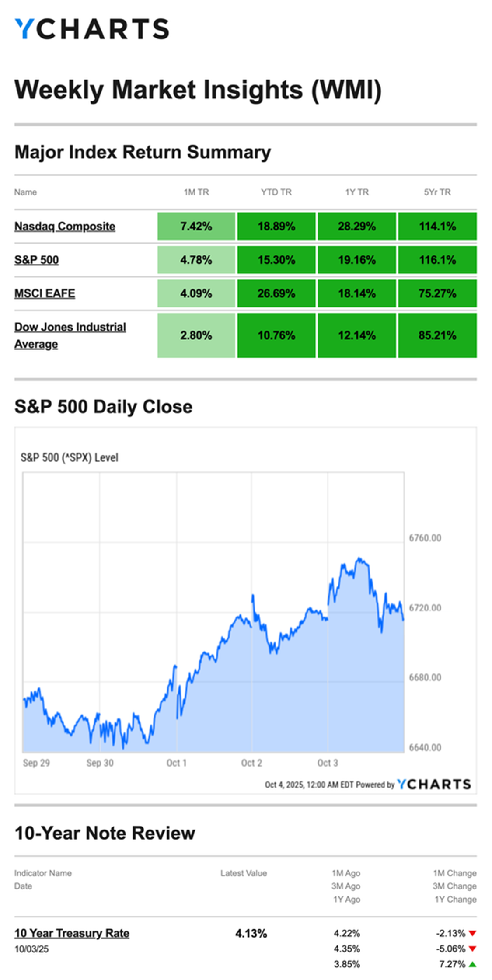Follow the MSCI EAFE link
The width and height of the screenshot is (492, 980).
point(45,293)
